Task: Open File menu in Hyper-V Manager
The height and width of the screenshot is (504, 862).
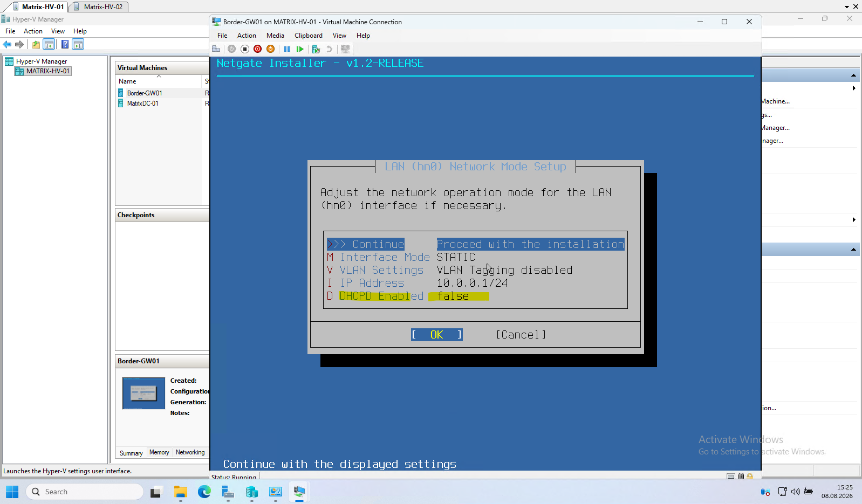Action: coord(10,31)
